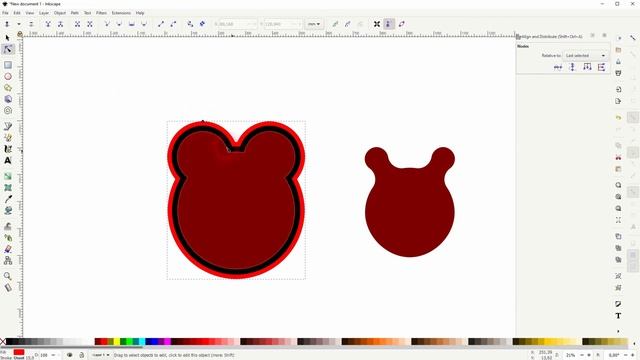The width and height of the screenshot is (640, 360).
Task: Select the Rectangle tool
Action: pos(8,65)
